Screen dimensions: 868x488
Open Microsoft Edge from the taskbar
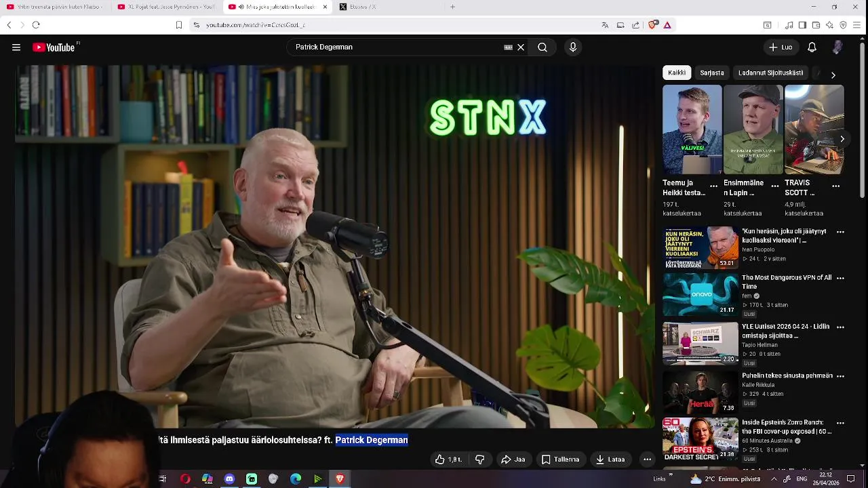click(x=296, y=479)
